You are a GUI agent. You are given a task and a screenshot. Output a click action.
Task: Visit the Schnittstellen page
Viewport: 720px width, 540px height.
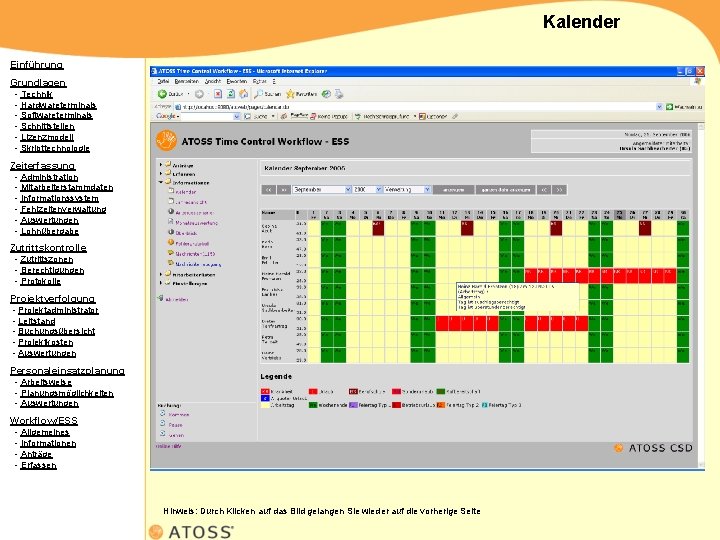47,126
